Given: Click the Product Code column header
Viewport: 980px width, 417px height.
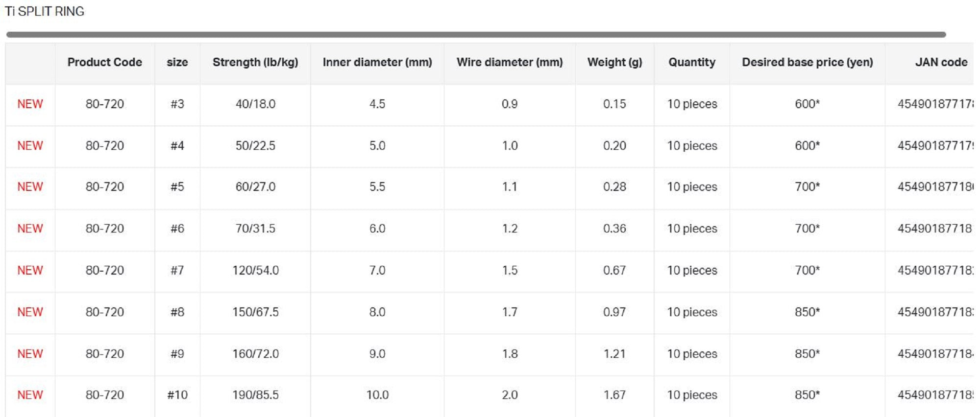Looking at the screenshot, I should 104,62.
